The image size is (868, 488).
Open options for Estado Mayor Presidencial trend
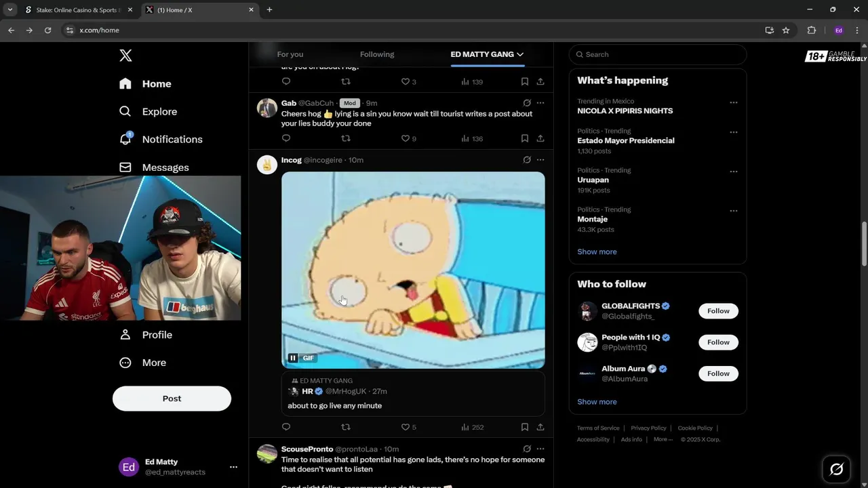pos(733,133)
